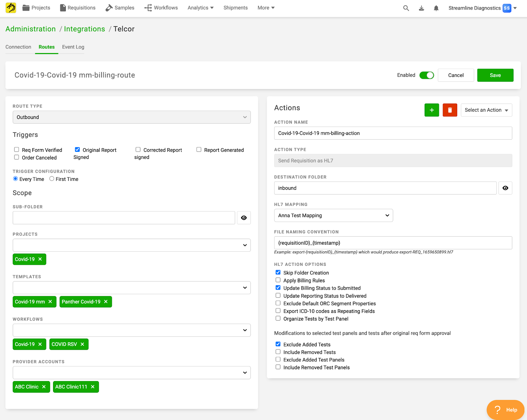Click the File Naming Convention field
This screenshot has width=527, height=420.
pos(393,243)
